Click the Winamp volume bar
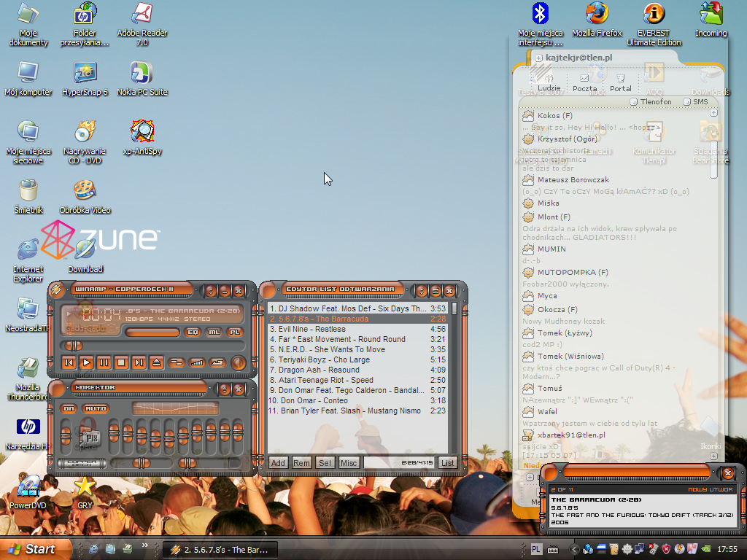The image size is (747, 560). click(152, 332)
